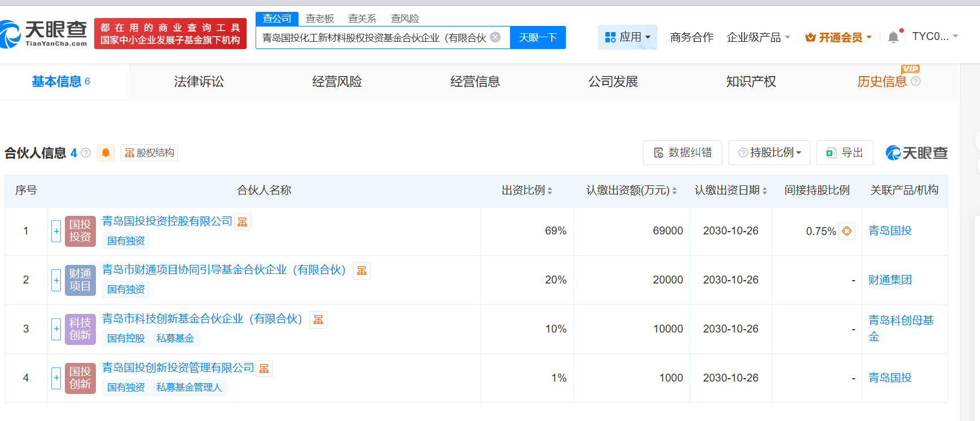980x421 pixels.
Task: Expand the 企业级产品 menu
Action: tap(758, 37)
